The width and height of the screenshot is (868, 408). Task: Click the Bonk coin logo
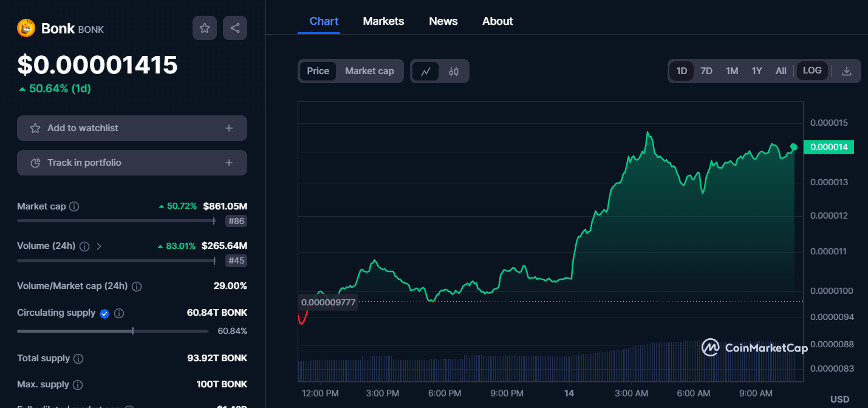pos(26,28)
